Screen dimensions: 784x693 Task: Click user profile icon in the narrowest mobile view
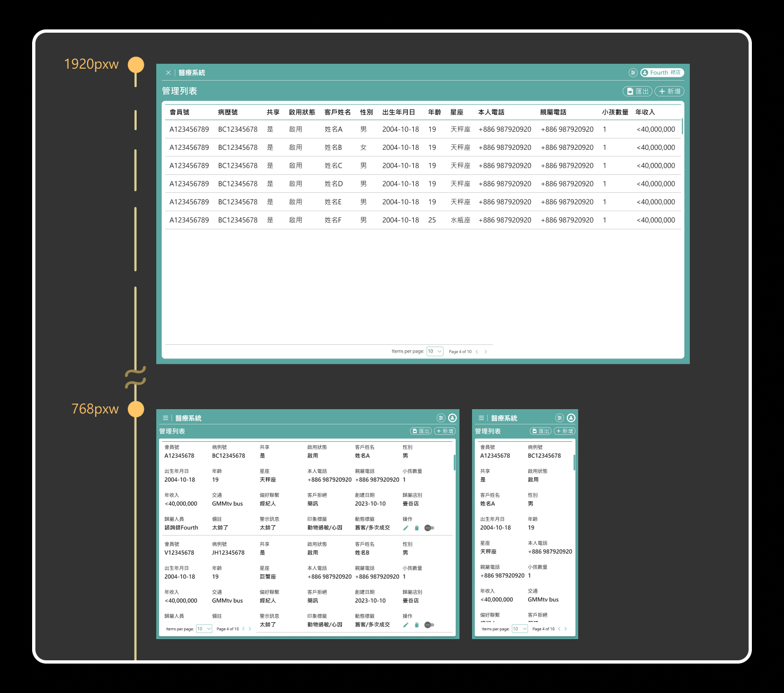[x=571, y=418]
